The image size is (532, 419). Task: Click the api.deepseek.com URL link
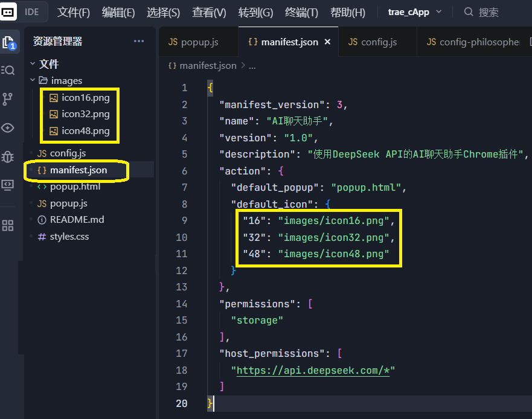point(312,370)
